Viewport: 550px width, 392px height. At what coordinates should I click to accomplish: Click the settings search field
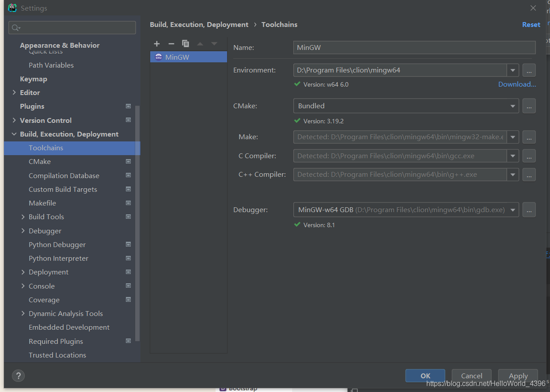click(x=72, y=27)
